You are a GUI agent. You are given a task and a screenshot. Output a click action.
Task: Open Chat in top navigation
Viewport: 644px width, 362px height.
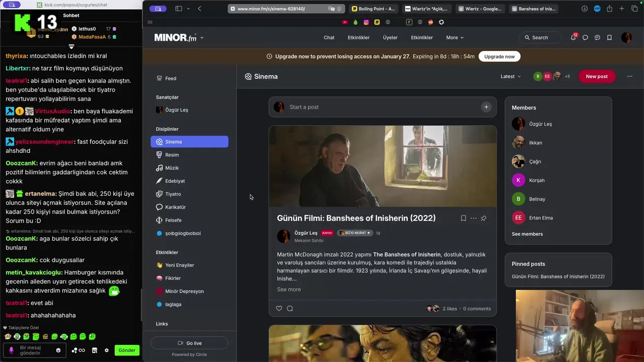pos(329,38)
